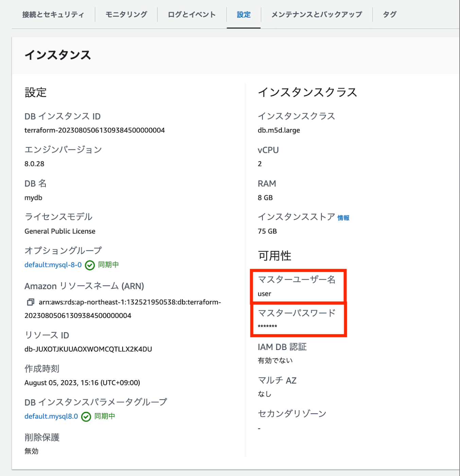
Task: Click the instance store value 75 GB
Action: (x=267, y=231)
